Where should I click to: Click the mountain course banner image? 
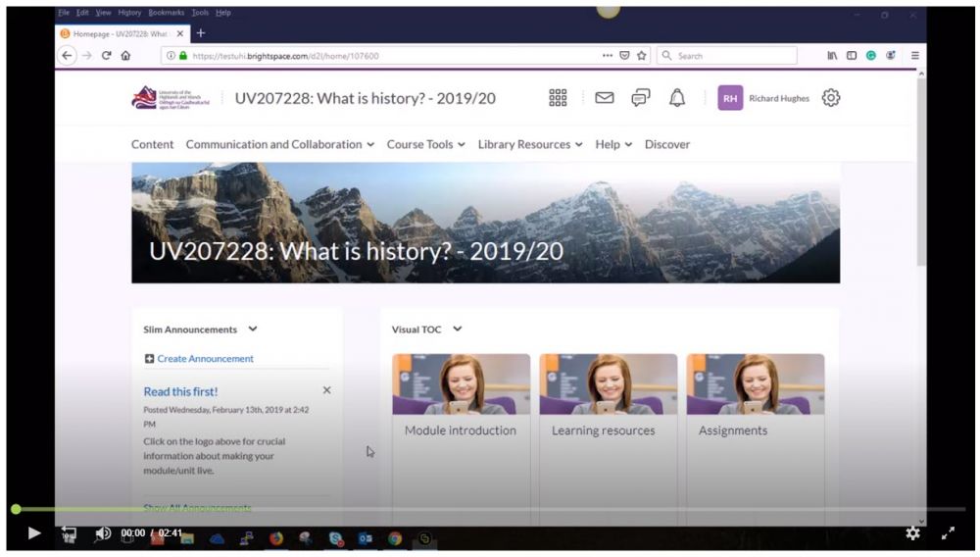tap(486, 223)
